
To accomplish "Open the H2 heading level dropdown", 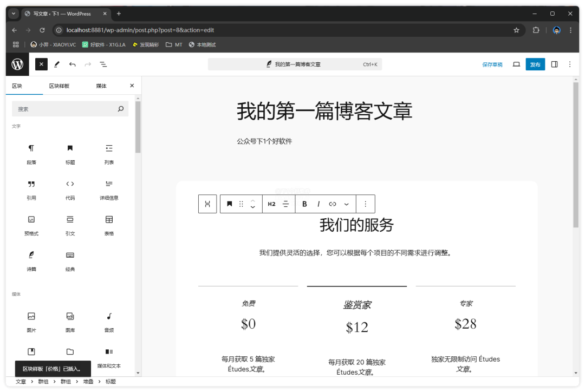I will pyautogui.click(x=271, y=204).
